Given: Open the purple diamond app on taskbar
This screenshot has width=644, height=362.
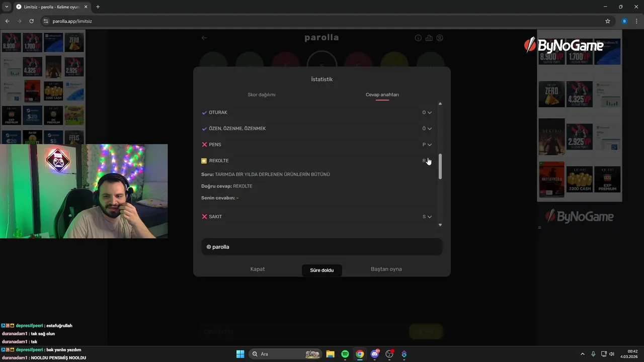Looking at the screenshot, I should click(x=404, y=354).
